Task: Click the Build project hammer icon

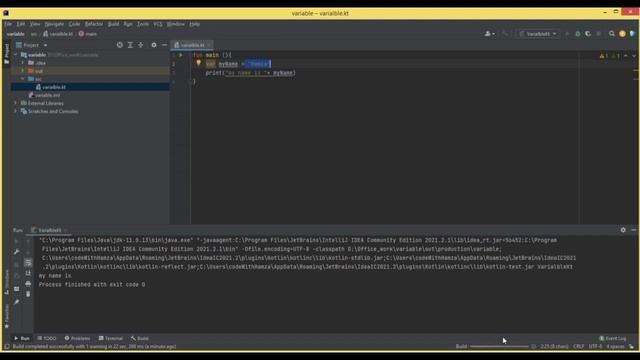Action: 505,34
